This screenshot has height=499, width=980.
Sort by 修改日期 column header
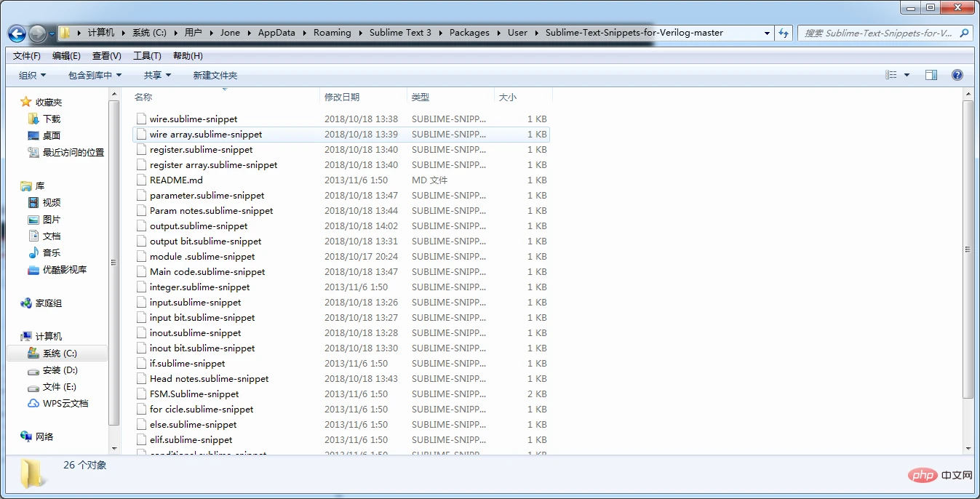[x=342, y=97]
